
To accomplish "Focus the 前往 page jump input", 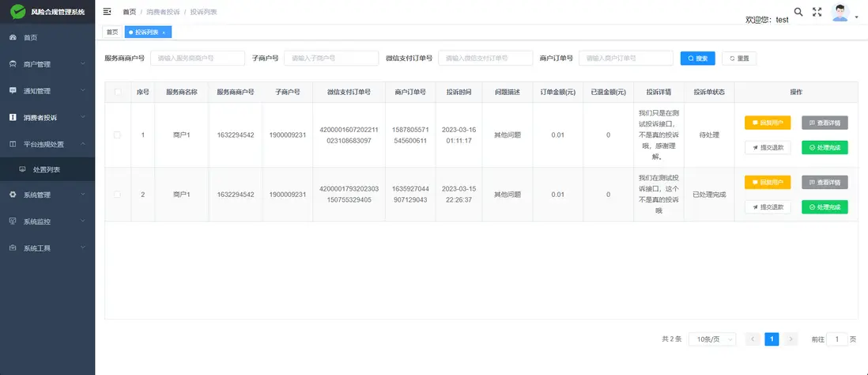I will 837,339.
